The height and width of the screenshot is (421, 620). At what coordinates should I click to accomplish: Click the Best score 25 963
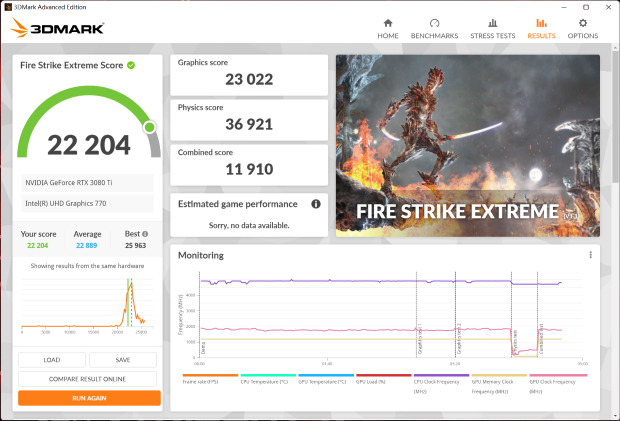(136, 245)
